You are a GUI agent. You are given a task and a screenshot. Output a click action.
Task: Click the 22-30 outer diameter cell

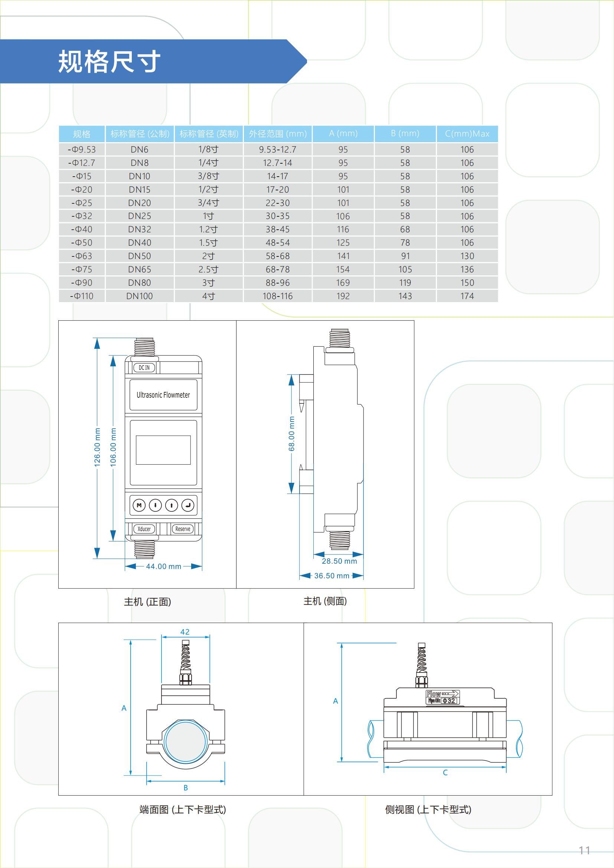click(278, 203)
